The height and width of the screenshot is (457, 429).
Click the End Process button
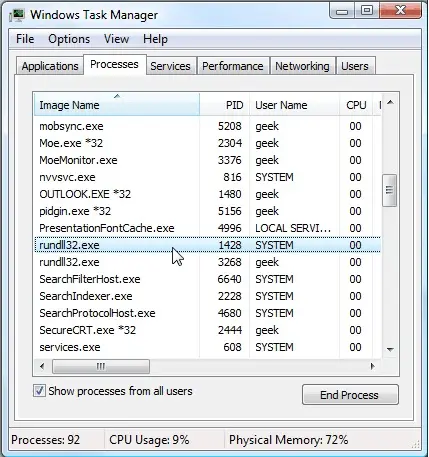point(350,395)
